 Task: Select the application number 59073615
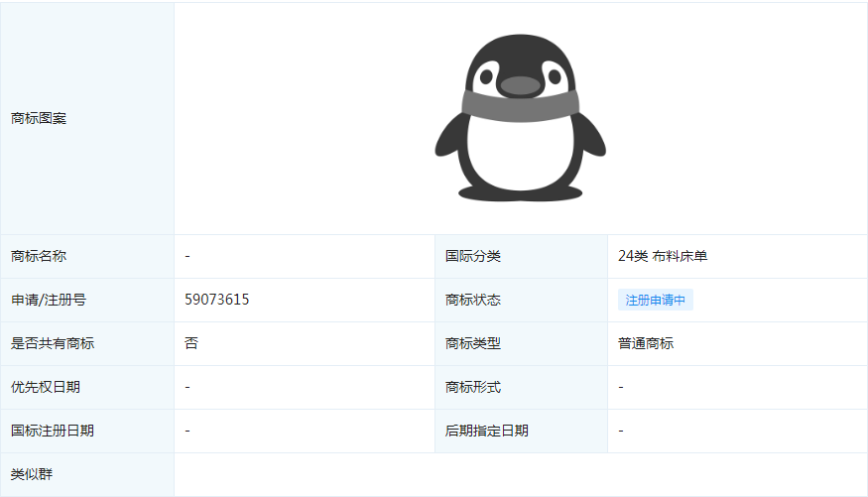pos(217,300)
